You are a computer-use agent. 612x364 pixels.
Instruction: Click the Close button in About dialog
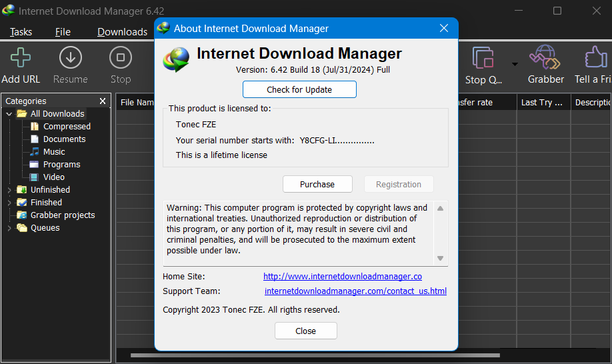point(305,331)
